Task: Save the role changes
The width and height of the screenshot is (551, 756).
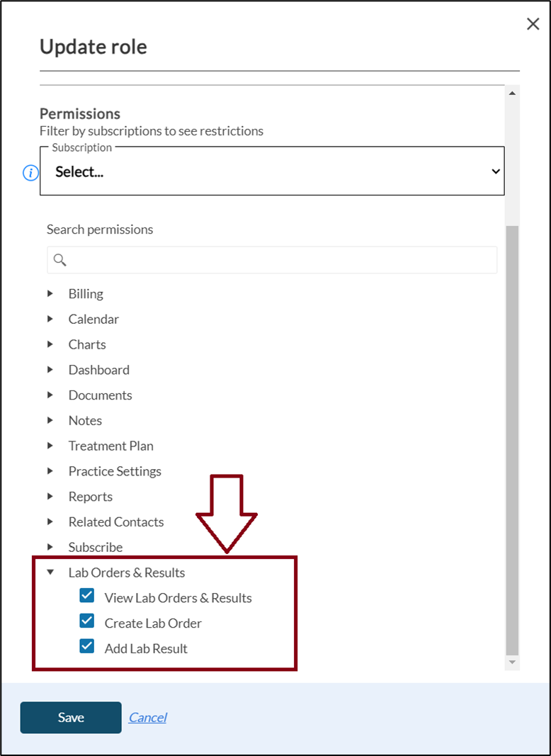Action: coord(71,718)
